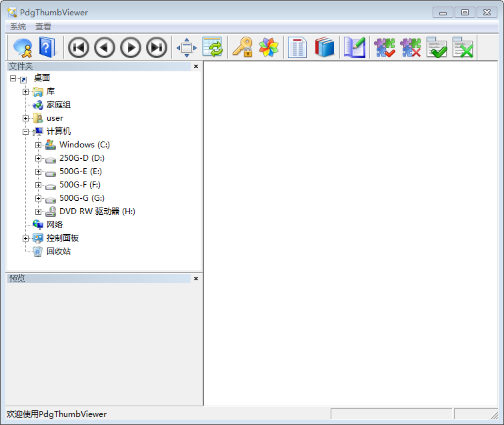The width and height of the screenshot is (504, 425).
Task: Click the red and blue books icon
Action: (x=325, y=47)
